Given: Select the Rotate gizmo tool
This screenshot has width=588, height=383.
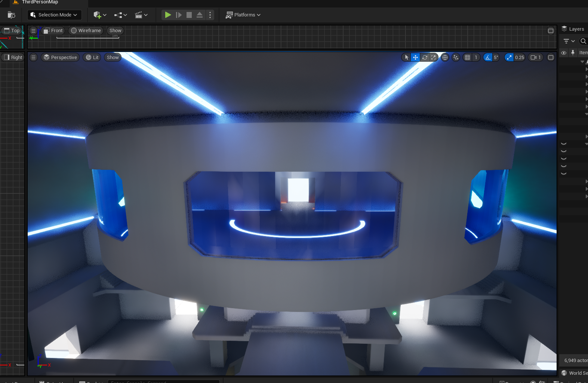Looking at the screenshot, I should pyautogui.click(x=425, y=57).
